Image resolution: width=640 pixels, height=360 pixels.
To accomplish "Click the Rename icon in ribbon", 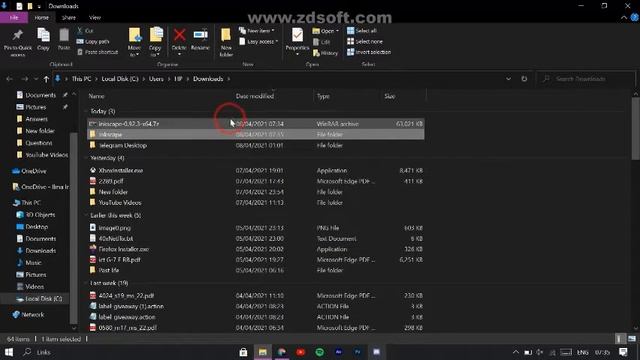I will [200, 40].
